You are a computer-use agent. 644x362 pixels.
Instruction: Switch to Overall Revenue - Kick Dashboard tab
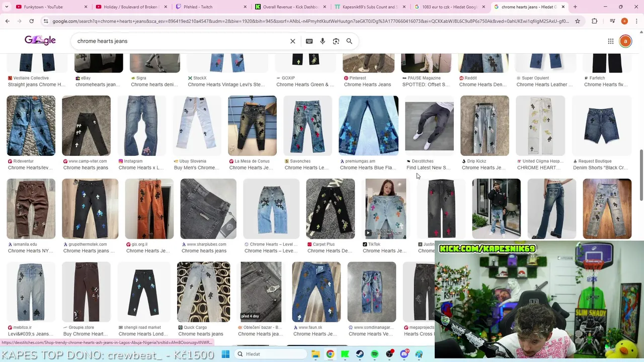coord(290,7)
